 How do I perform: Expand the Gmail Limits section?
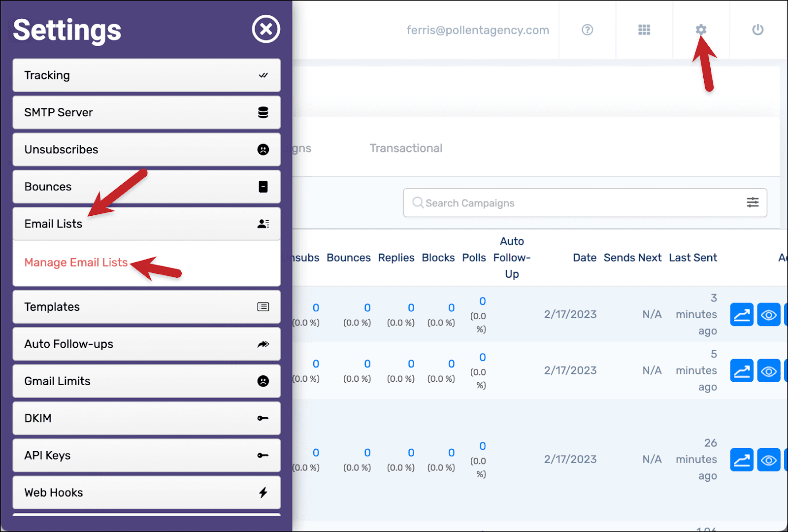pyautogui.click(x=146, y=381)
